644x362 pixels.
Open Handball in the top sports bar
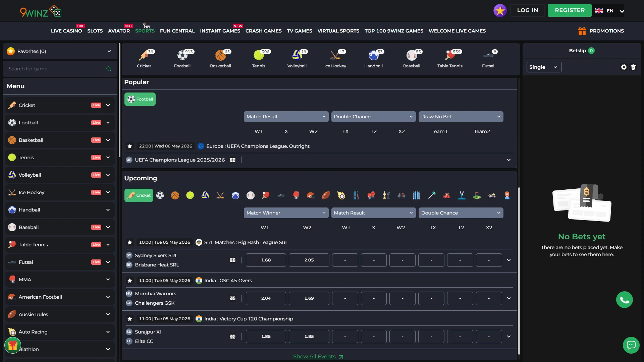pos(373,59)
